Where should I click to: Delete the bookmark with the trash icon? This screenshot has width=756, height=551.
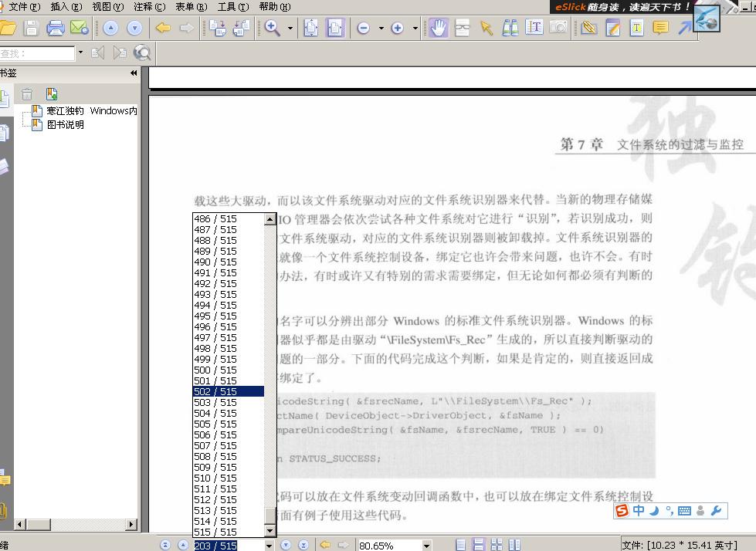pyautogui.click(x=27, y=94)
